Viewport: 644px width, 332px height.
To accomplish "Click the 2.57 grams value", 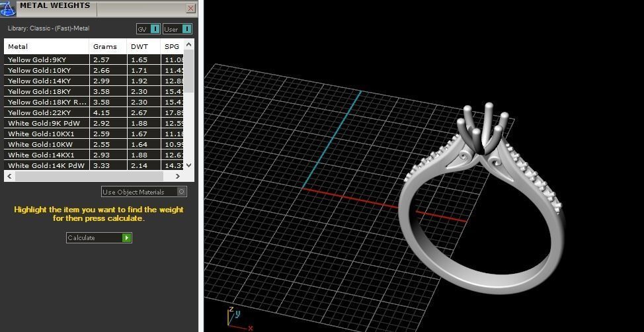I will click(101, 60).
